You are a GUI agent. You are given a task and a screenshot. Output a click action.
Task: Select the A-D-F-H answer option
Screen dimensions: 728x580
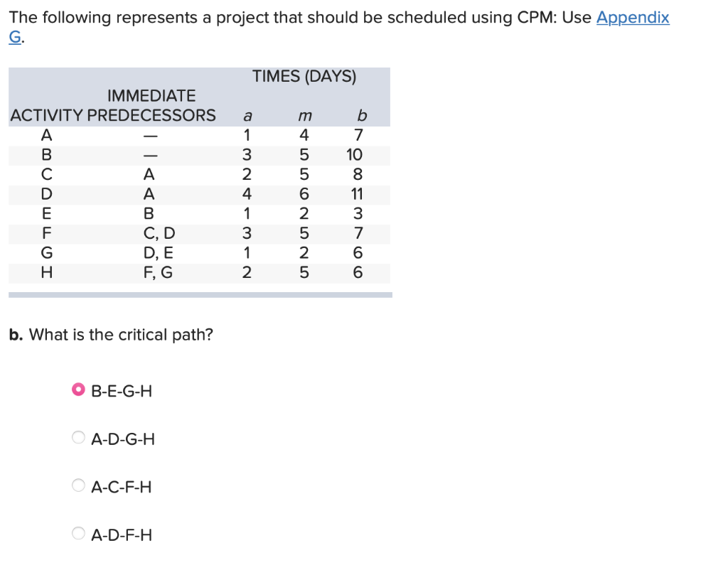(79, 533)
